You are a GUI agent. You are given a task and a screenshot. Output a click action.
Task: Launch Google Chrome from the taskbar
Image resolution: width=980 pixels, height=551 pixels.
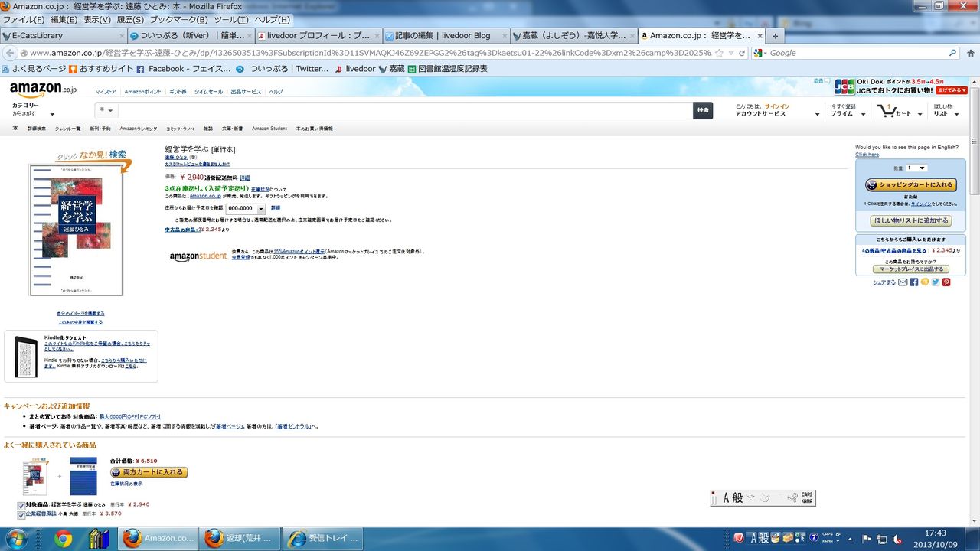[x=63, y=539]
